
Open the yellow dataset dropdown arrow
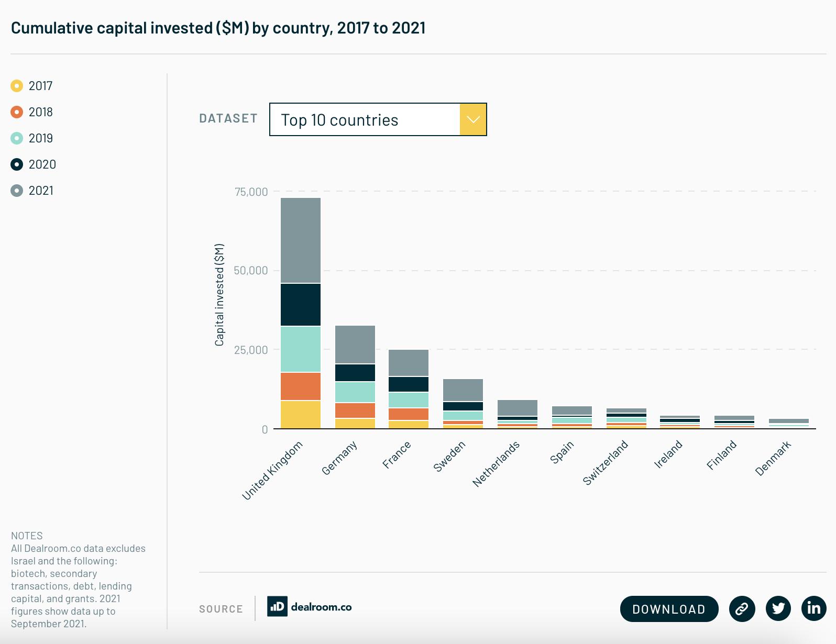click(473, 119)
